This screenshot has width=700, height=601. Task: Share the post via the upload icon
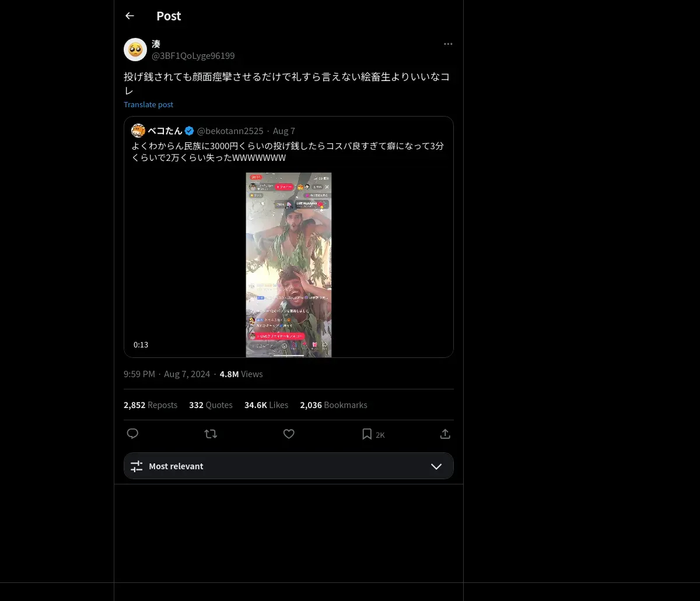(x=445, y=434)
